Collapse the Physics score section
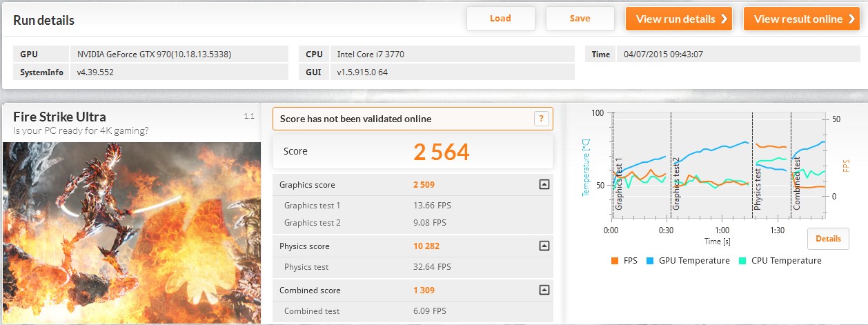 pyautogui.click(x=544, y=246)
